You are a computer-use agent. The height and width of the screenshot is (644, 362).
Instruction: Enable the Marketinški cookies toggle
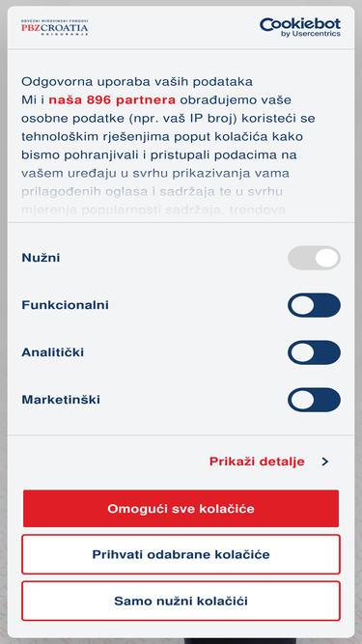click(314, 400)
